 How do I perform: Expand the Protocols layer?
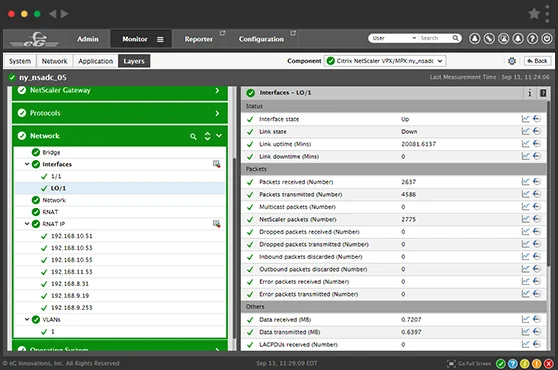click(217, 113)
